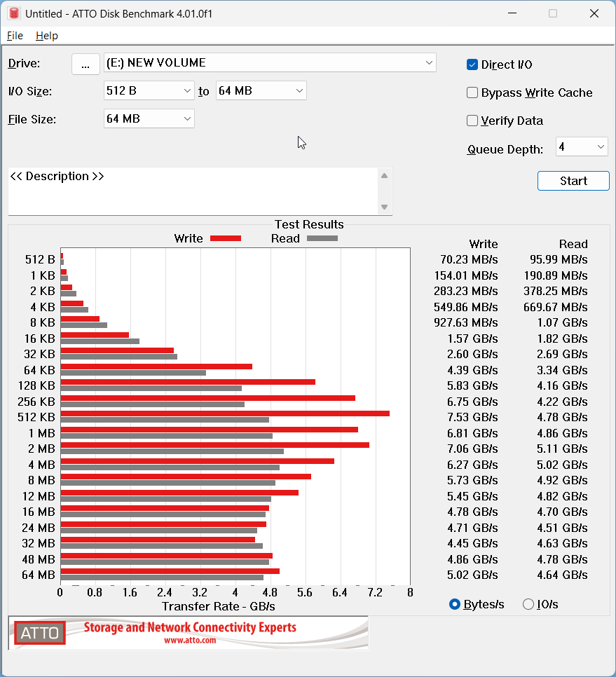Open the File menu
The width and height of the screenshot is (616, 677).
(15, 36)
